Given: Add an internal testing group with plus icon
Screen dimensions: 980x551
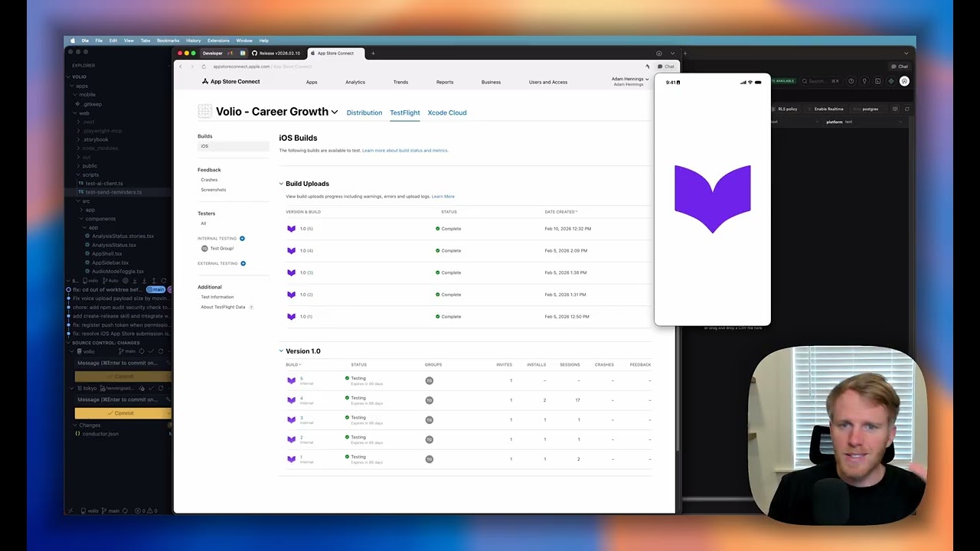Looking at the screenshot, I should 242,238.
